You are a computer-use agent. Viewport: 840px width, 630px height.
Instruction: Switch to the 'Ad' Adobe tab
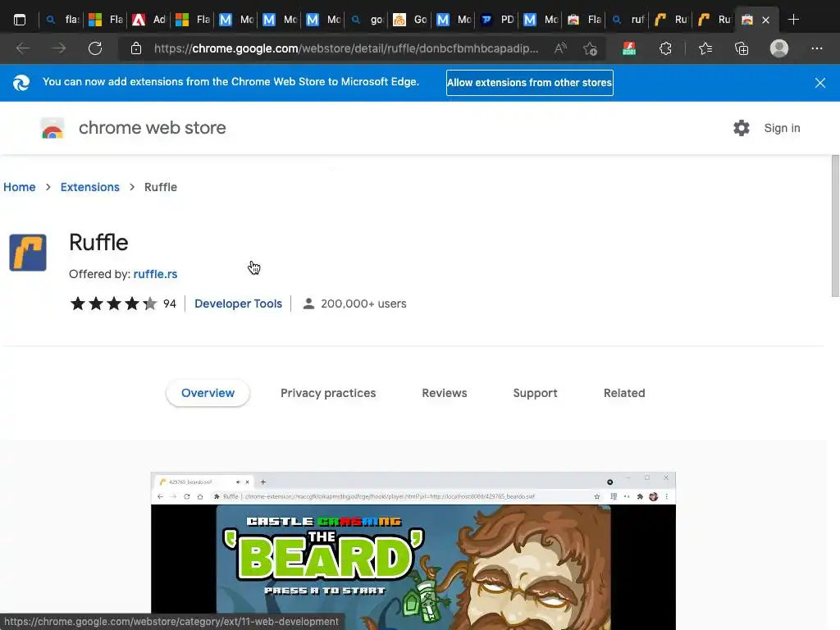[149, 20]
